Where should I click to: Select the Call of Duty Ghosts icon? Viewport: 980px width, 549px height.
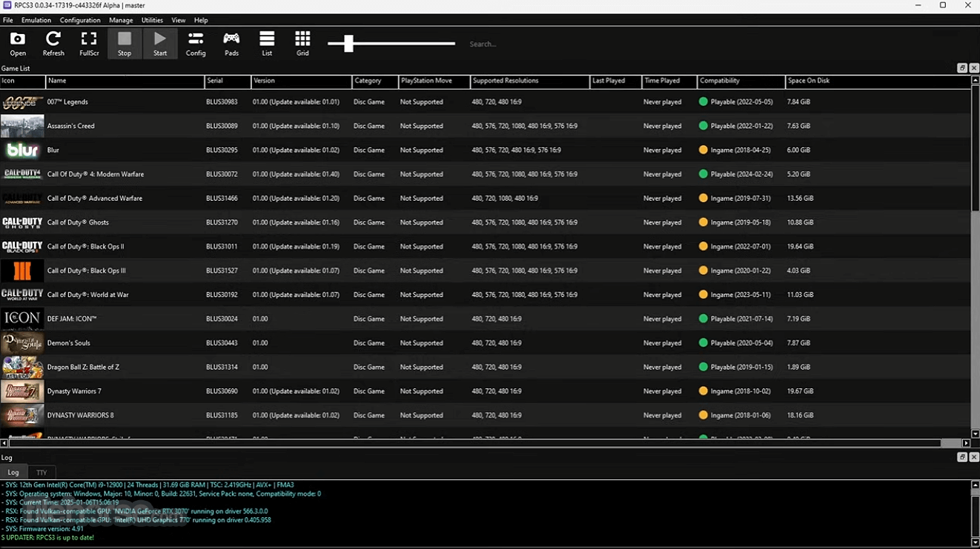point(22,222)
